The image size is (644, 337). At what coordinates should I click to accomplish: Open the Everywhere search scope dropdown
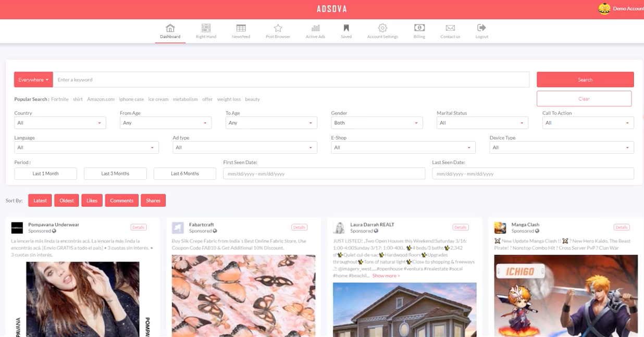coord(33,80)
